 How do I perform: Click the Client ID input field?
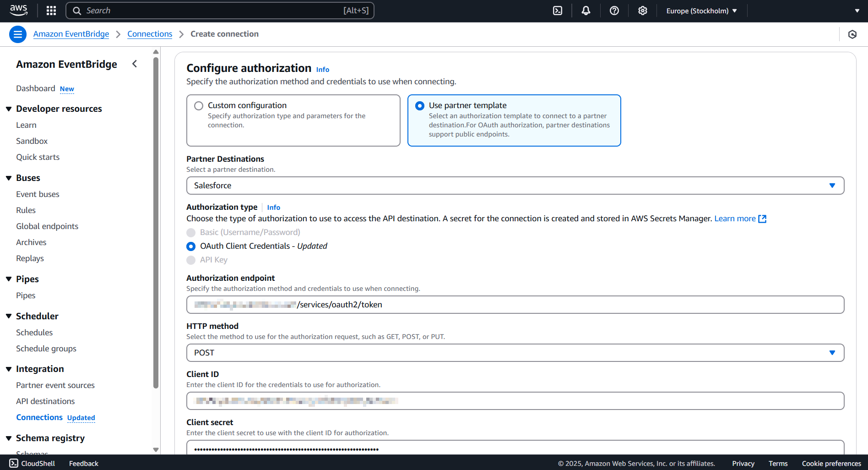coord(515,401)
